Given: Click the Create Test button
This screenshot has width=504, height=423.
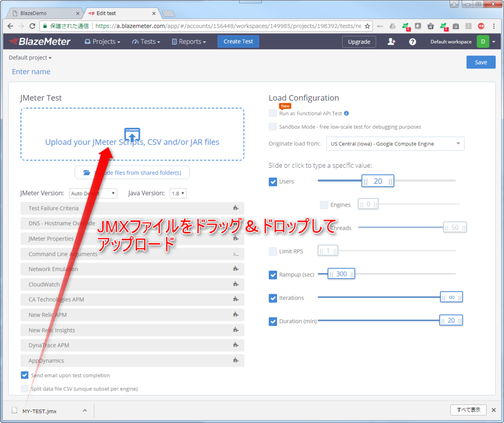Looking at the screenshot, I should tap(238, 41).
